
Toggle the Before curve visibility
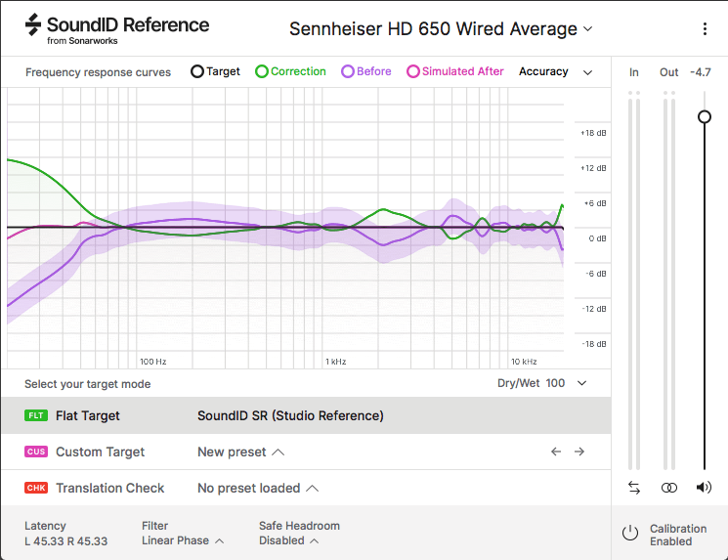[365, 71]
